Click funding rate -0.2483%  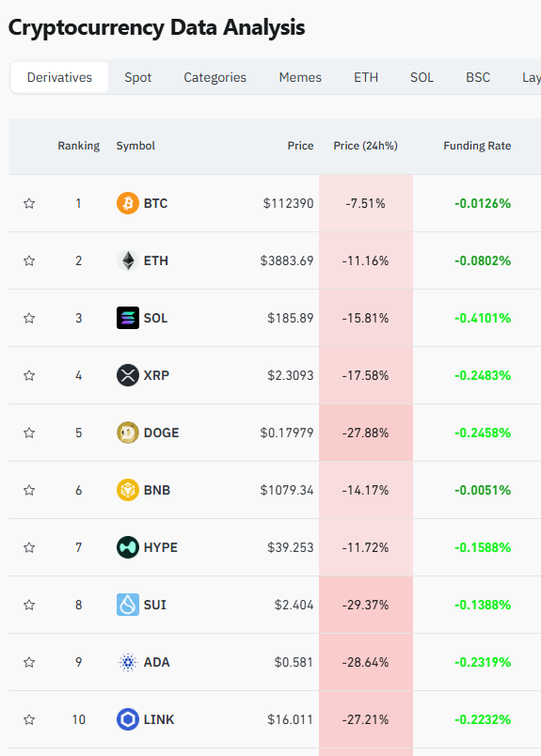[x=483, y=375]
